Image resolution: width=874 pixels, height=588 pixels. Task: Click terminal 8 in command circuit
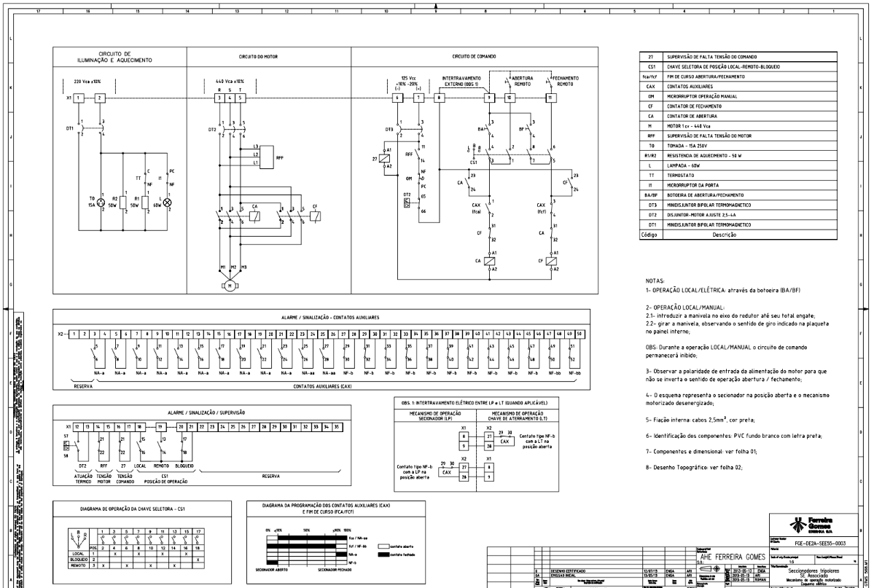(x=440, y=97)
